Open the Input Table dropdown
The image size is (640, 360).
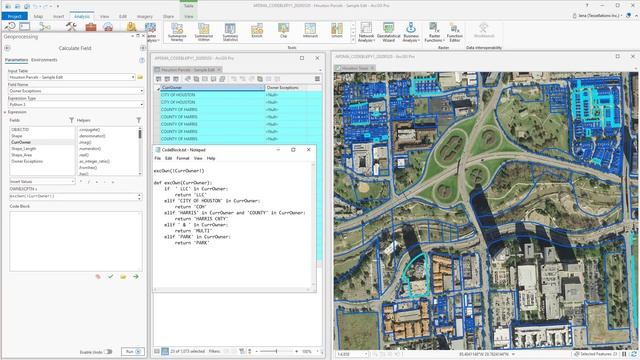(133, 77)
